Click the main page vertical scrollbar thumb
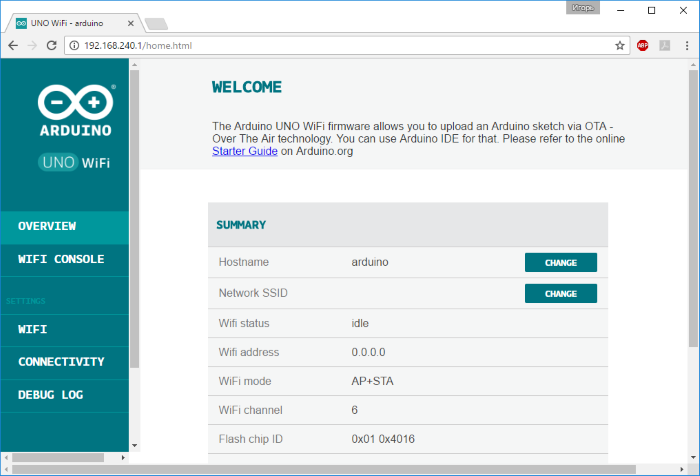The height and width of the screenshot is (476, 700). (693, 208)
